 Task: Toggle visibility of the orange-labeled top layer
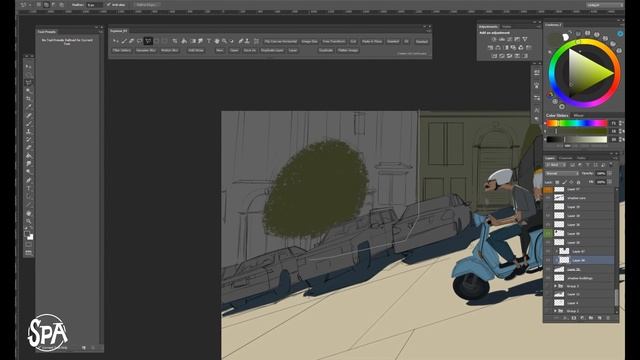tap(548, 189)
